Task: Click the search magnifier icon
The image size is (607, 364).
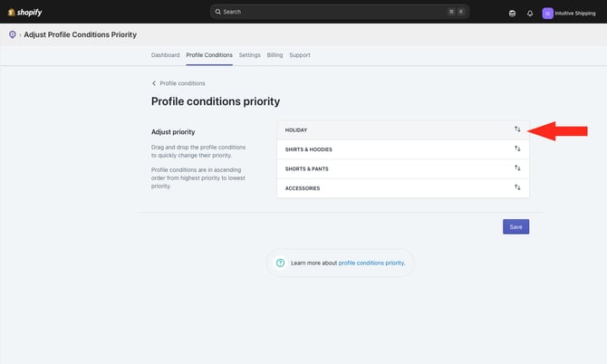Action: 218,12
